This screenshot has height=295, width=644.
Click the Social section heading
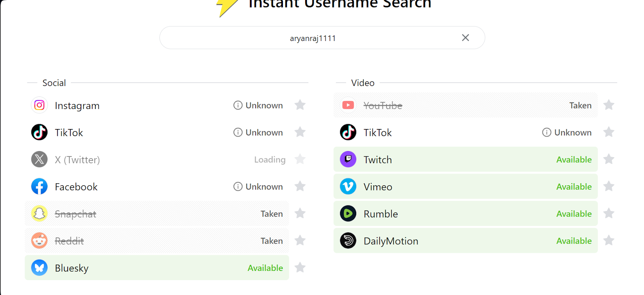pos(54,83)
